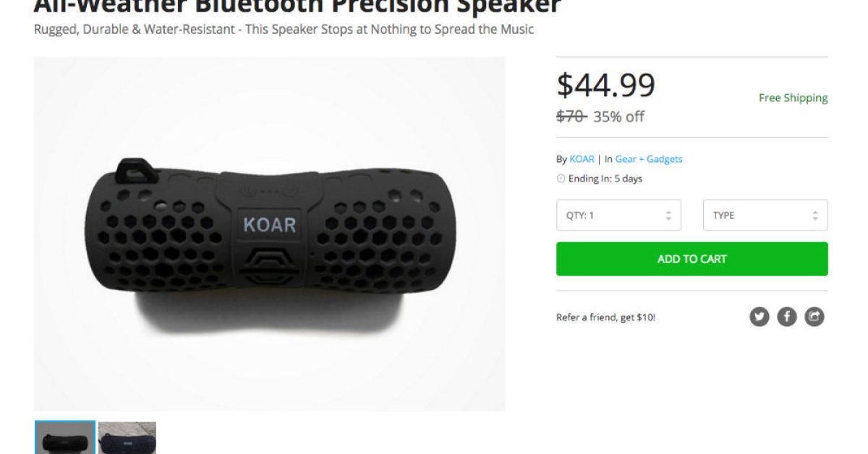Click the Ending In: 5 days text
The height and width of the screenshot is (454, 868).
(606, 179)
